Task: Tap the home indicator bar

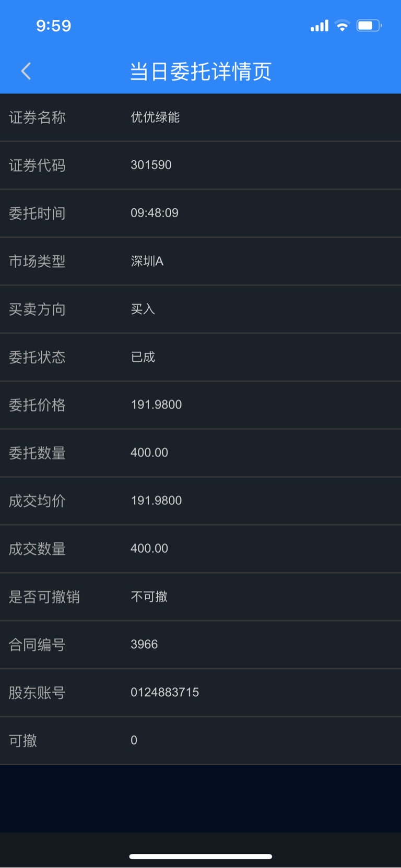Action: pos(200,857)
